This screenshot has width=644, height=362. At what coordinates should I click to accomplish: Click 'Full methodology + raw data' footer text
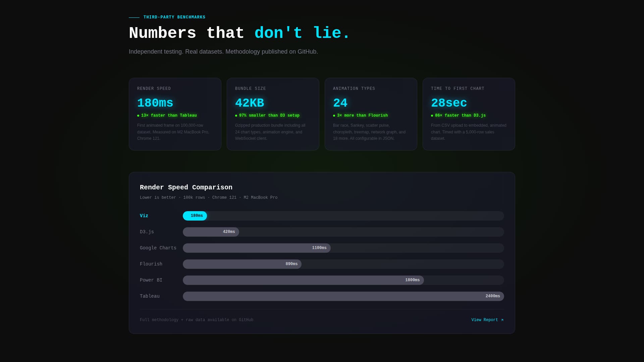pos(197,320)
